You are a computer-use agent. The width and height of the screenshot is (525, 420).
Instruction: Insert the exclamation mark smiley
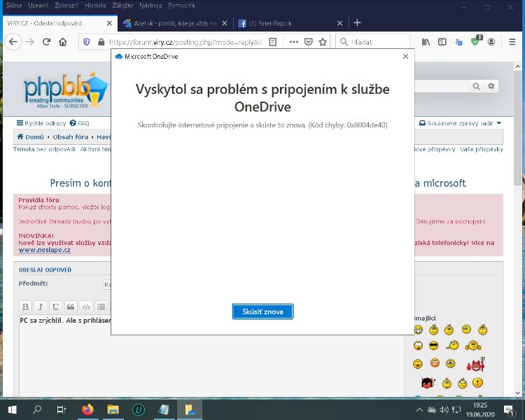pos(477,382)
